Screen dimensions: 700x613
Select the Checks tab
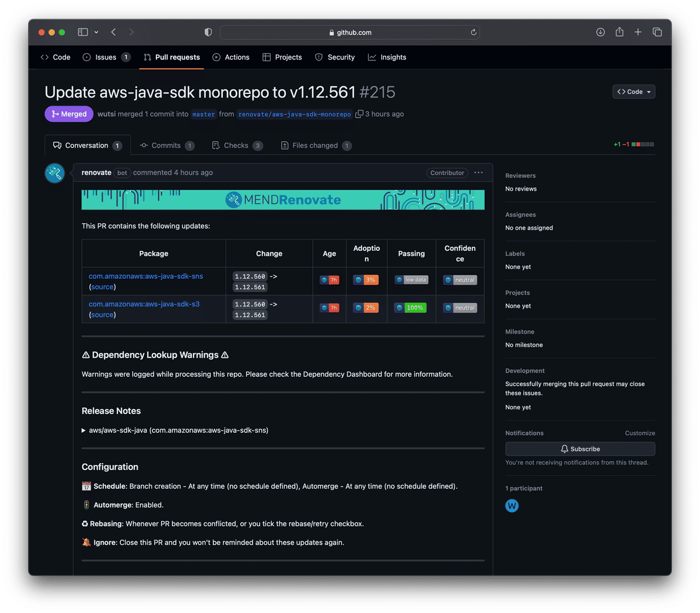coord(237,145)
